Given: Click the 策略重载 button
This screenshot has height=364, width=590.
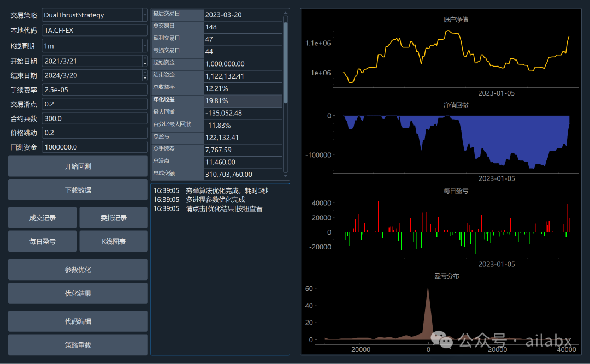Looking at the screenshot, I should [x=78, y=345].
